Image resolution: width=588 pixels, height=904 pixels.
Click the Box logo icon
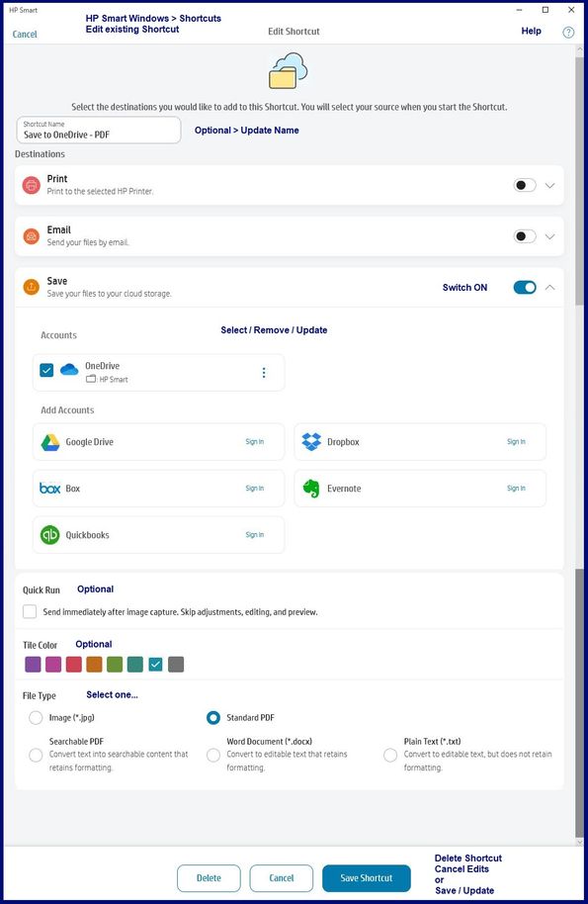coord(50,489)
